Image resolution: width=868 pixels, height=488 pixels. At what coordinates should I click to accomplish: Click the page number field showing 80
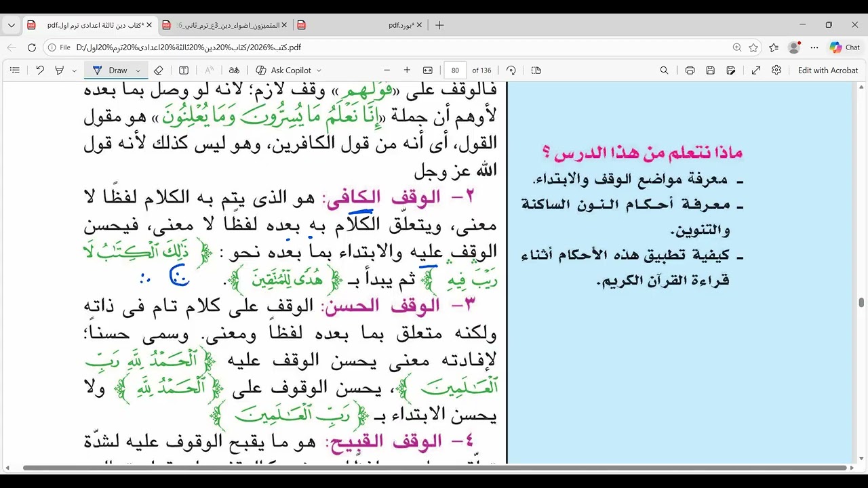click(x=455, y=70)
